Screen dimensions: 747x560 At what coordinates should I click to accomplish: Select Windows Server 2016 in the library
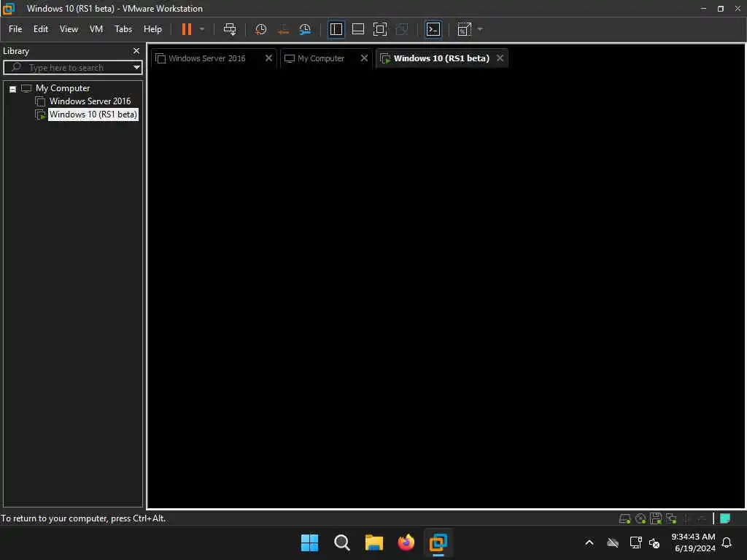[90, 101]
